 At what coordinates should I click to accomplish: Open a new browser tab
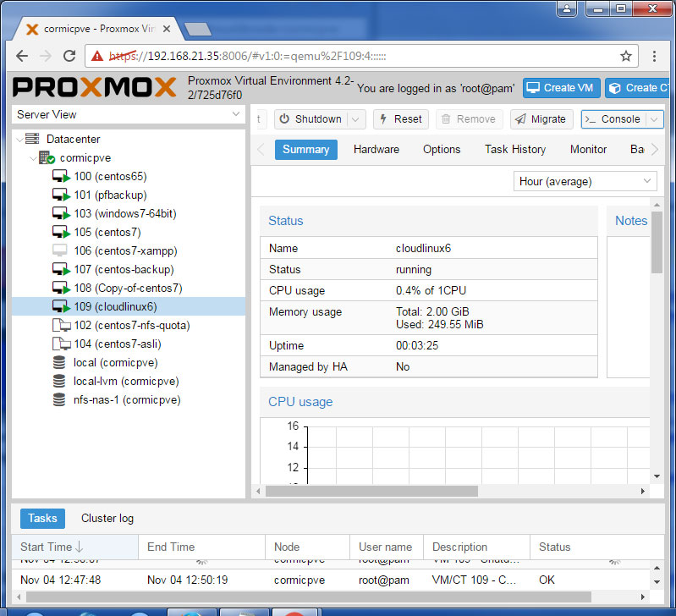[198, 30]
